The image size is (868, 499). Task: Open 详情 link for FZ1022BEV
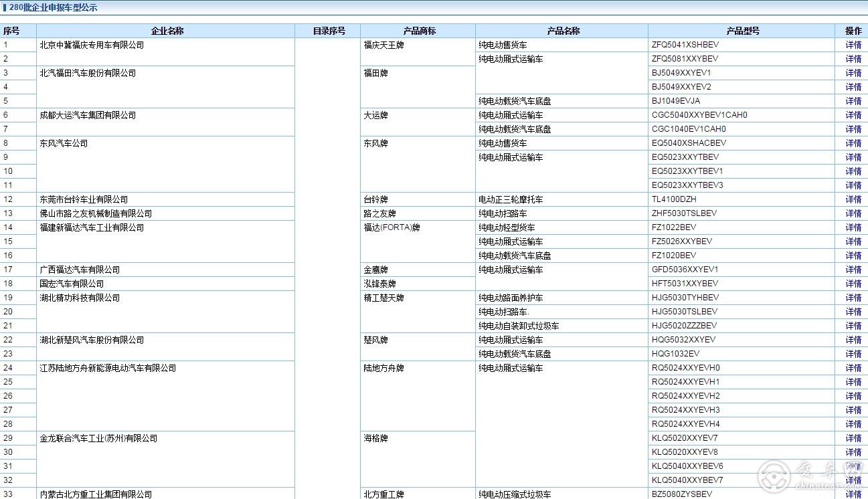(x=853, y=228)
